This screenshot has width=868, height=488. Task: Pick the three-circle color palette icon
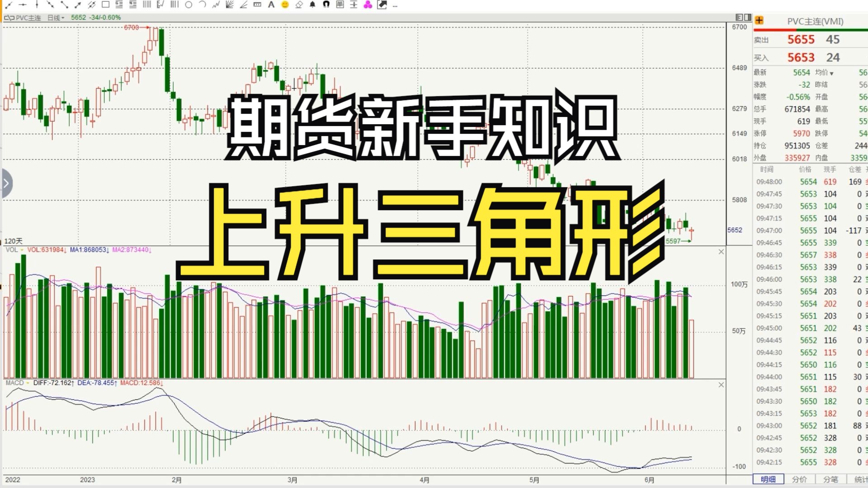coord(368,5)
